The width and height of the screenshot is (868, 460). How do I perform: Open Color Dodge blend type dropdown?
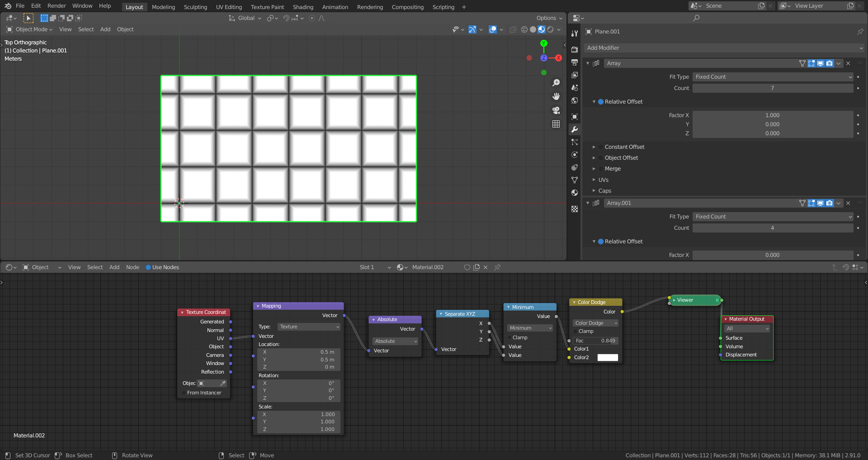coord(596,323)
